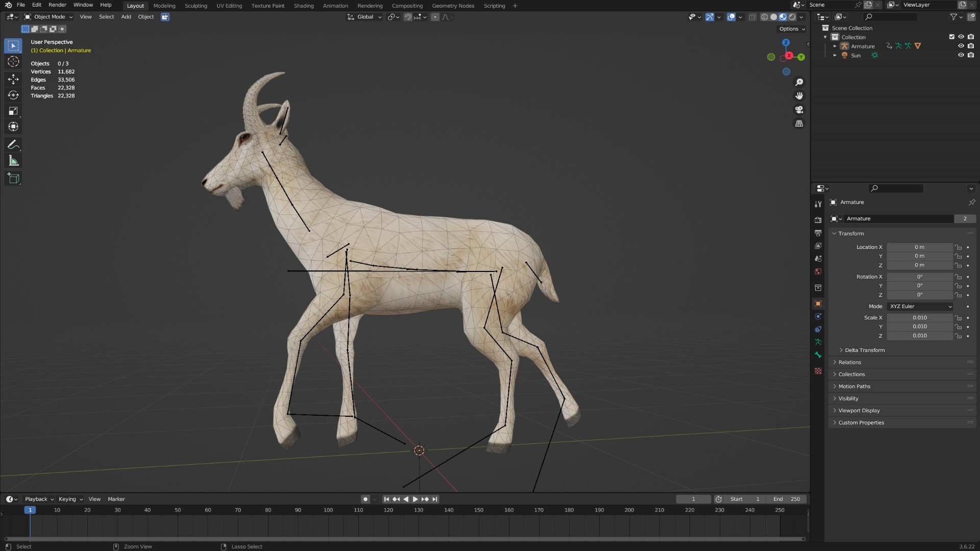Toggle lock on Scale X
The height and width of the screenshot is (551, 980).
click(958, 318)
